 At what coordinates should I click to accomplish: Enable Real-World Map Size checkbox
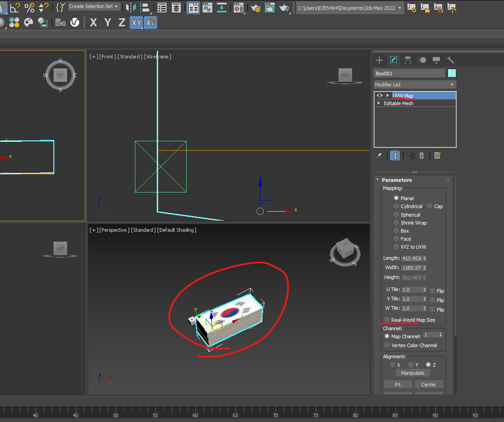click(387, 320)
